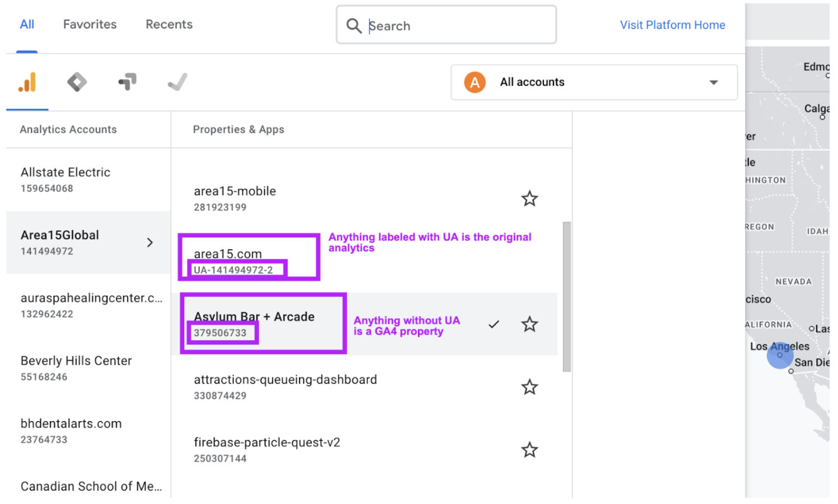
Task: Open the All accounts dropdown
Action: pos(594,82)
